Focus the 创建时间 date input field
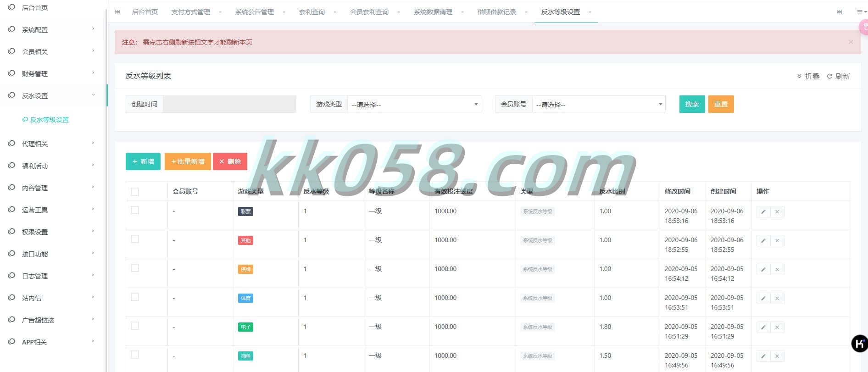868x372 pixels. [x=229, y=104]
